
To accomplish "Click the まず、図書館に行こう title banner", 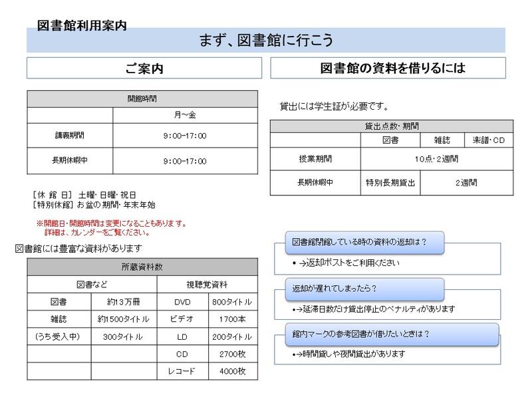I will tap(266, 41).
